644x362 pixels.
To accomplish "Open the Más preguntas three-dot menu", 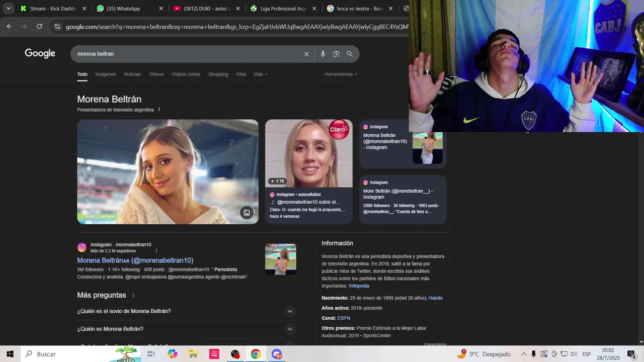I will coord(133,295).
